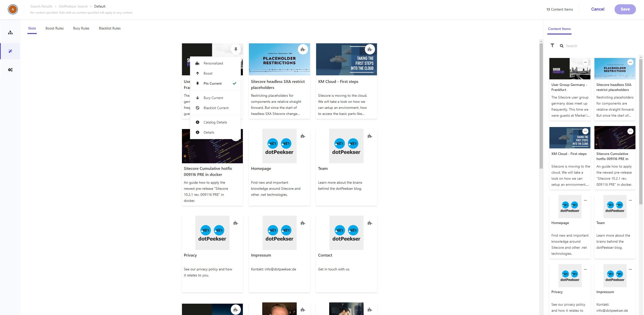644x315 pixels.
Task: Click puzzle icon on Team slot
Action: pos(370,136)
